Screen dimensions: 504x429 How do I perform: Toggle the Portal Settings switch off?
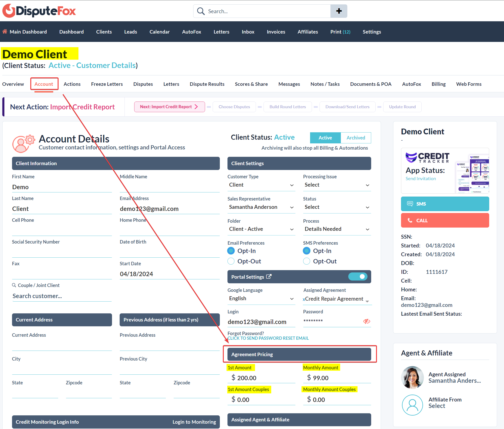[358, 277]
